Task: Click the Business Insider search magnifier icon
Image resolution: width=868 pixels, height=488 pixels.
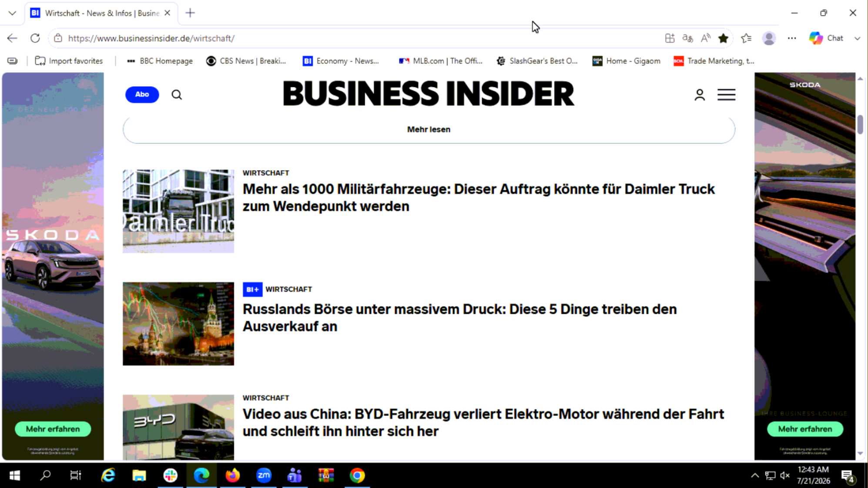Action: coord(177,94)
